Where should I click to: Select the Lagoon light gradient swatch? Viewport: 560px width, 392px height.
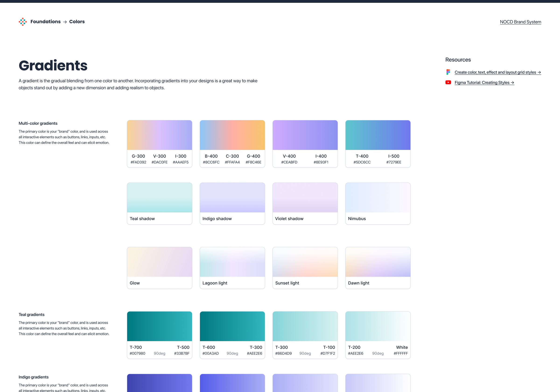click(x=232, y=262)
